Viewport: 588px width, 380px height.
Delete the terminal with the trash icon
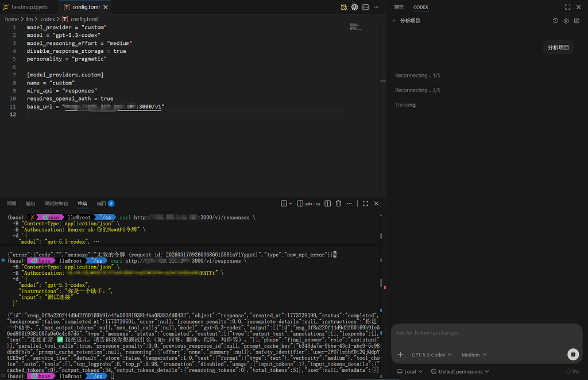tap(339, 204)
